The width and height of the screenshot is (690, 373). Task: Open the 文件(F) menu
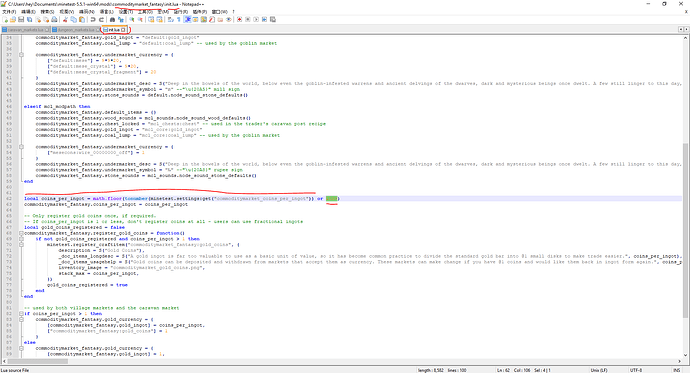pyautogui.click(x=9, y=12)
